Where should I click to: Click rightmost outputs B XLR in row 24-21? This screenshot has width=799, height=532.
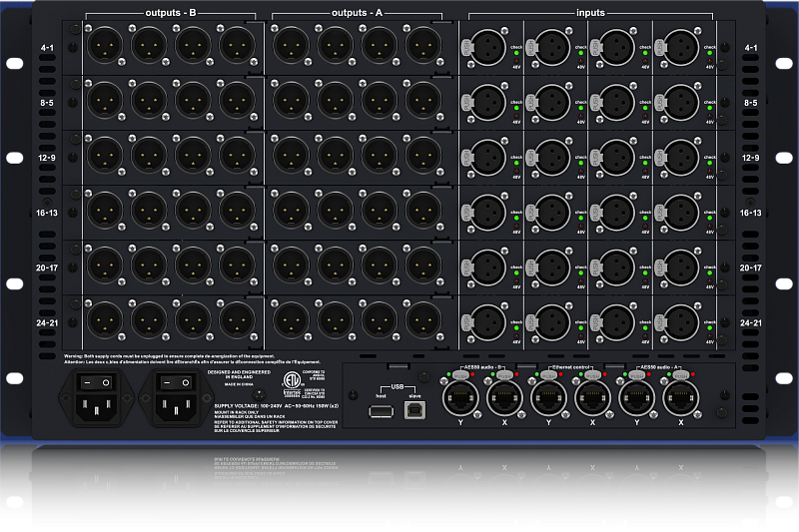237,320
